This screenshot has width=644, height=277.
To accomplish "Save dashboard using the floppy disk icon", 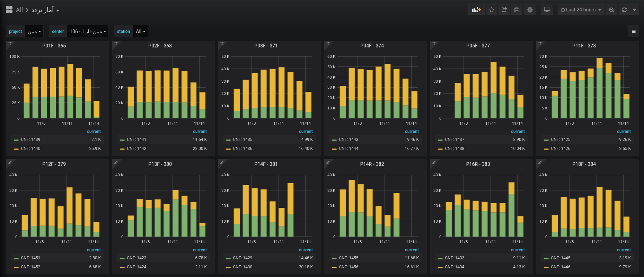I will tap(517, 10).
